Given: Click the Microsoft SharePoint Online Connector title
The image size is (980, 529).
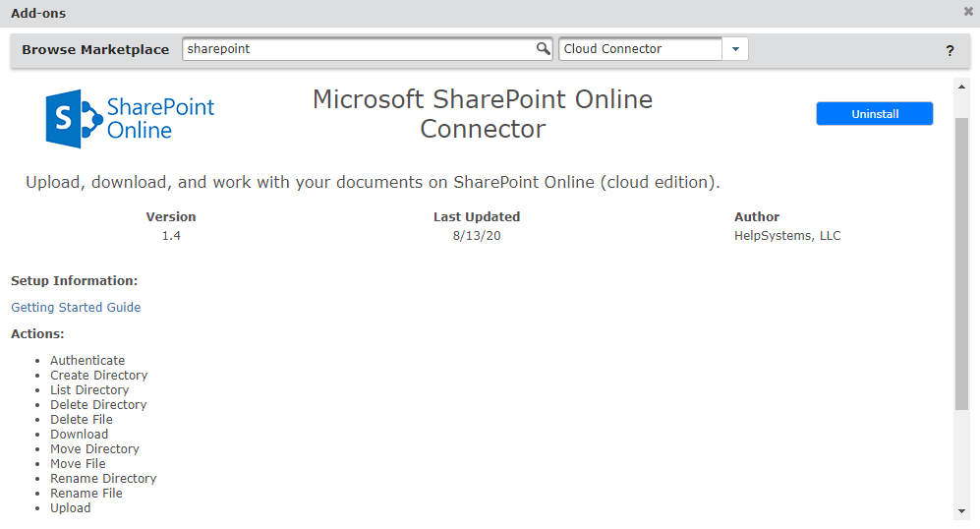Looking at the screenshot, I should coord(483,114).
